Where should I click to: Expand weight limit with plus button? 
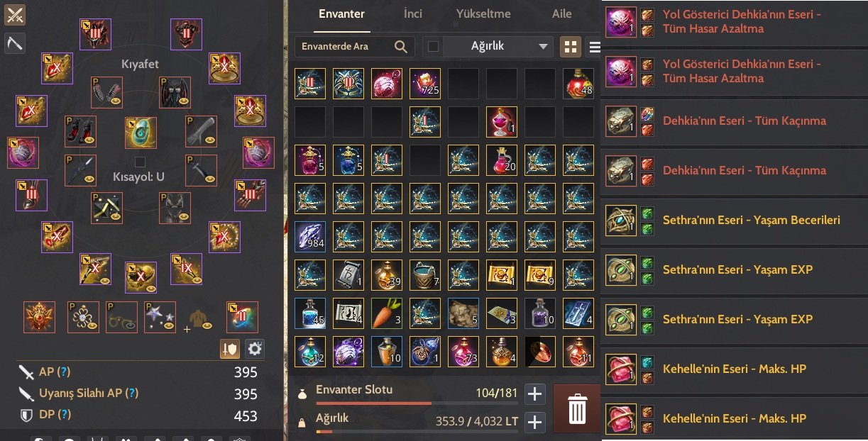(x=534, y=423)
